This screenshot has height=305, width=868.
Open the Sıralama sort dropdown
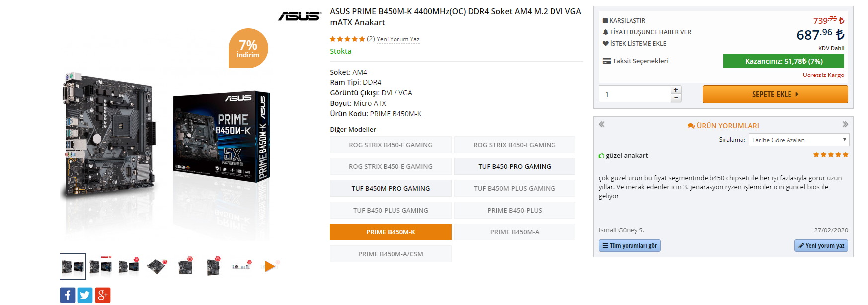(x=799, y=140)
